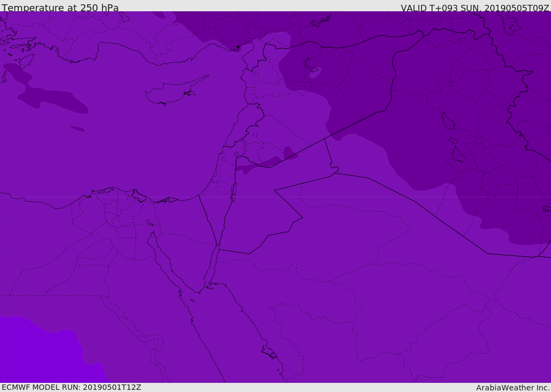Click Lake Tharthar in Iraq
Screen dimensions: 551x392
tap(447, 122)
